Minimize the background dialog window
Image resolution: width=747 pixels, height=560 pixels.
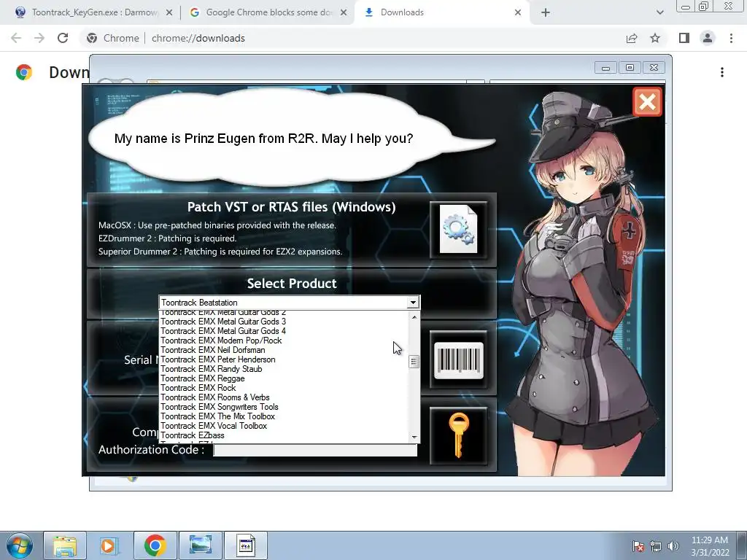[x=605, y=68]
